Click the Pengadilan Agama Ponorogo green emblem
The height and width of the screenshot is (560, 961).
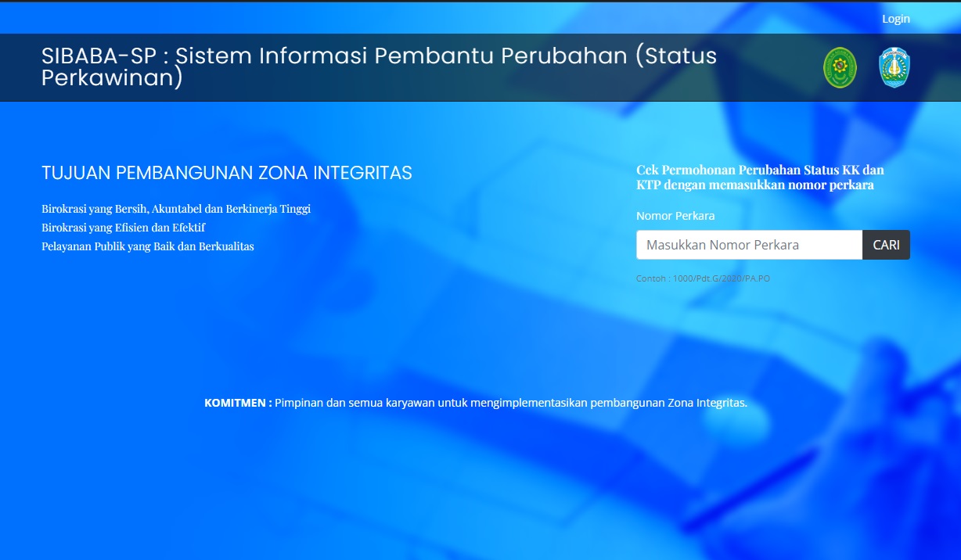pyautogui.click(x=840, y=67)
